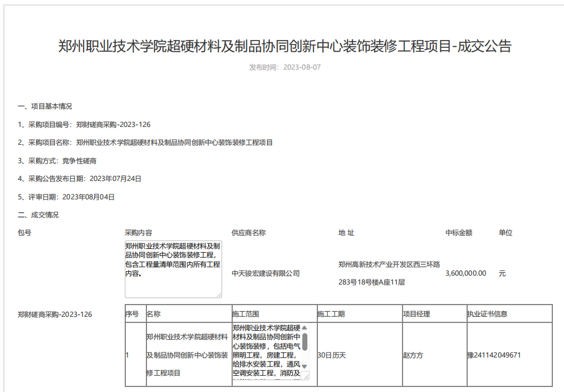Viewport: 564px width, 392px height.
Task: Click scroll down arrow in 施工范围 textarea
Action: pyautogui.click(x=305, y=366)
